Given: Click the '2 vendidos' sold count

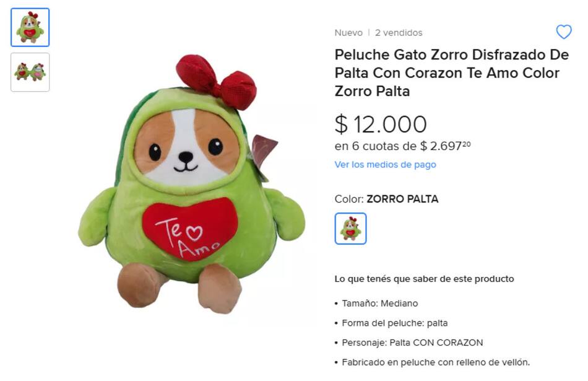Looking at the screenshot, I should pos(399,33).
